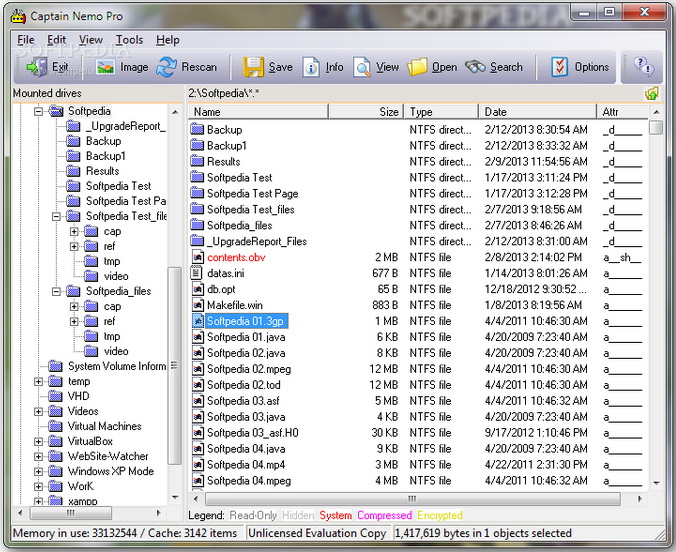Click the Backup folder icon in file list

coord(197,129)
